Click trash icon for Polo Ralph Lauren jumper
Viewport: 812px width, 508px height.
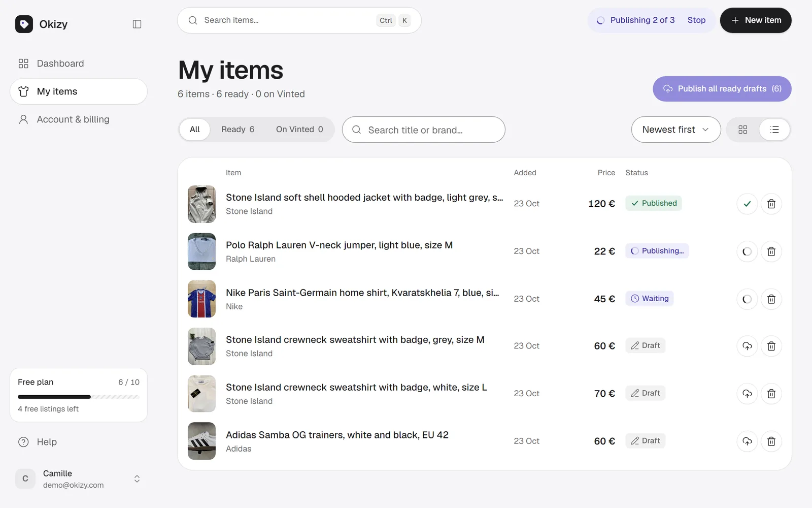click(x=771, y=251)
